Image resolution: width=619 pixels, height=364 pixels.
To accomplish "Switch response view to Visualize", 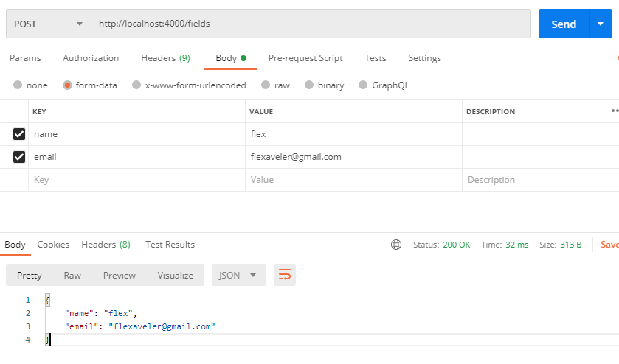I will click(x=176, y=276).
